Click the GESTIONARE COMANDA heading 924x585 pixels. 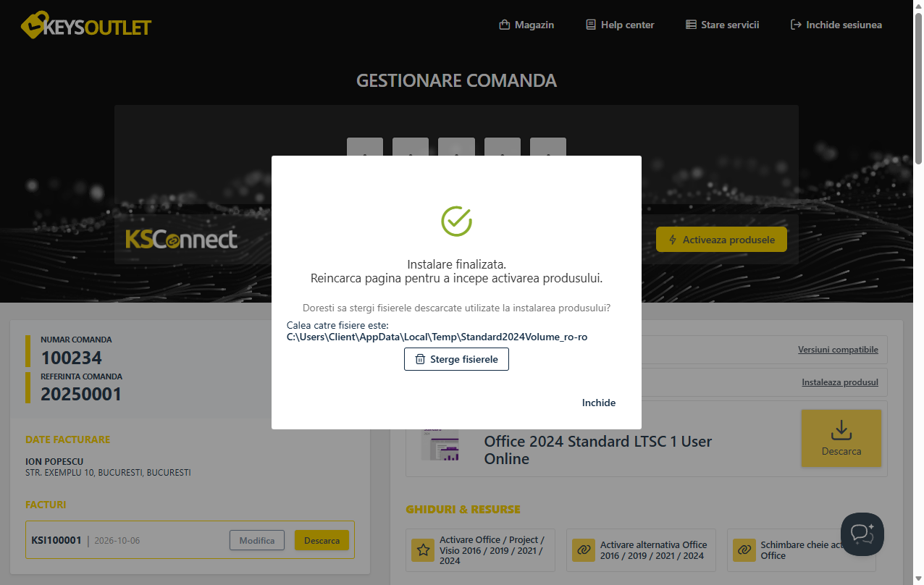(456, 80)
